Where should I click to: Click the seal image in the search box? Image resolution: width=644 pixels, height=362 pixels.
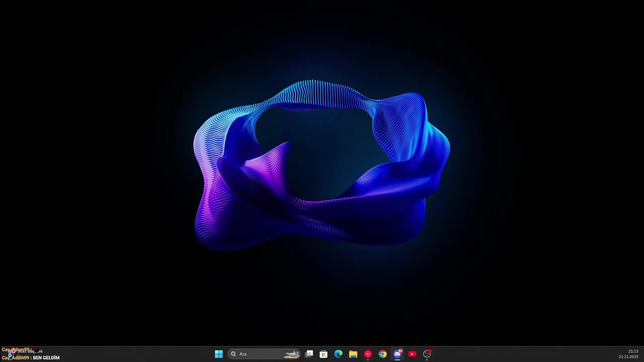pos(292,354)
